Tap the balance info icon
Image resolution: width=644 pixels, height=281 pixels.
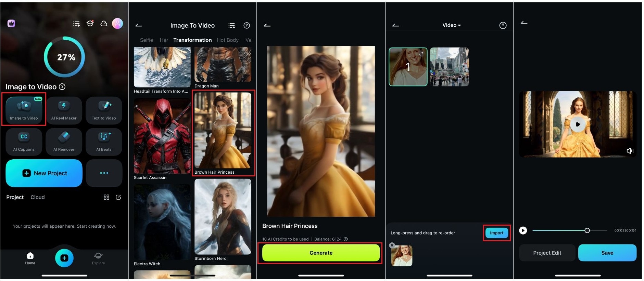point(346,239)
